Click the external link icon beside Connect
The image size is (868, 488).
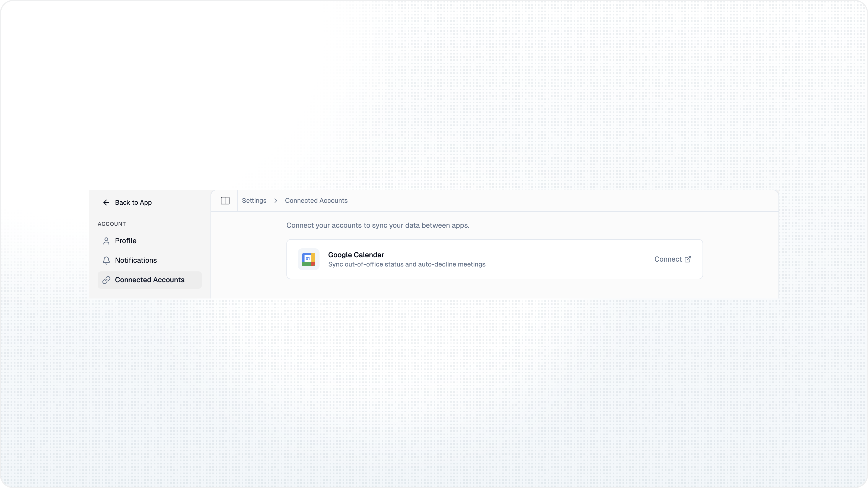pos(688,259)
